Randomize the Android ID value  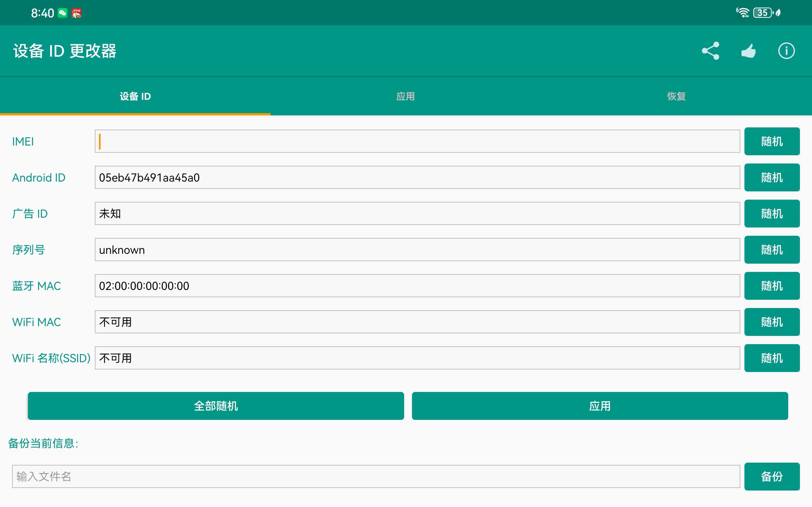tap(772, 177)
